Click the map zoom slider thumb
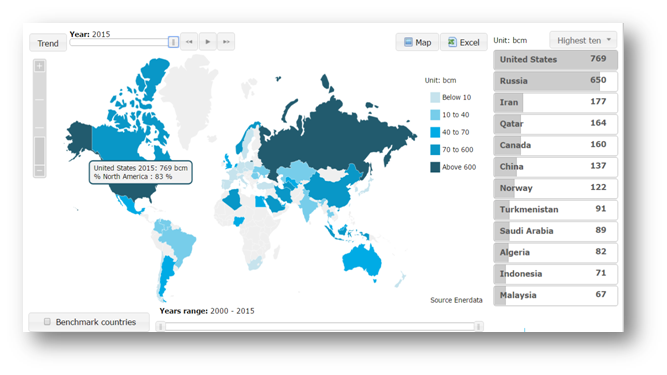667x375 pixels. [x=40, y=150]
